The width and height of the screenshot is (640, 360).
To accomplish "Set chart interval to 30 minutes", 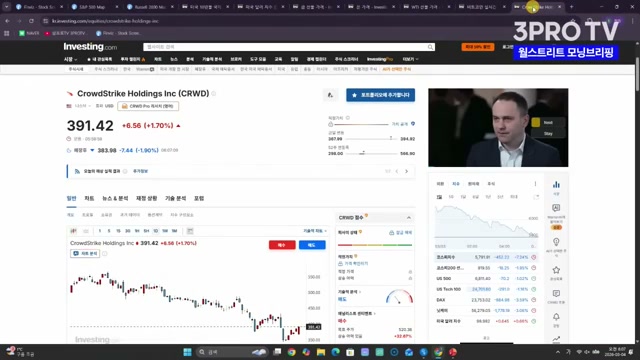I will click(x=127, y=231).
